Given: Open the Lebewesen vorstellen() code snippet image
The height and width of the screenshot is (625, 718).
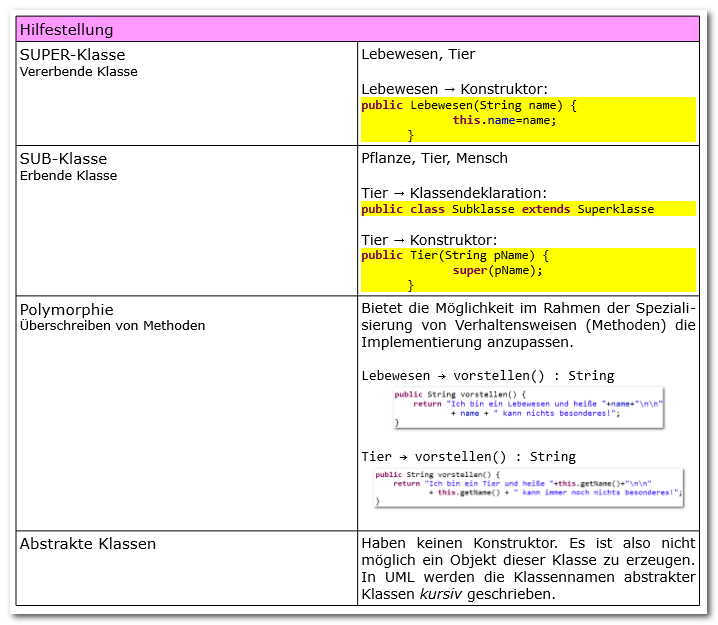Looking at the screenshot, I should click(x=528, y=408).
